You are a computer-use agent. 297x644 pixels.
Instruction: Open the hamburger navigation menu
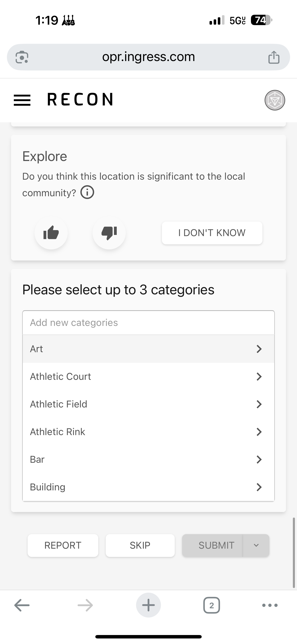coord(22,100)
